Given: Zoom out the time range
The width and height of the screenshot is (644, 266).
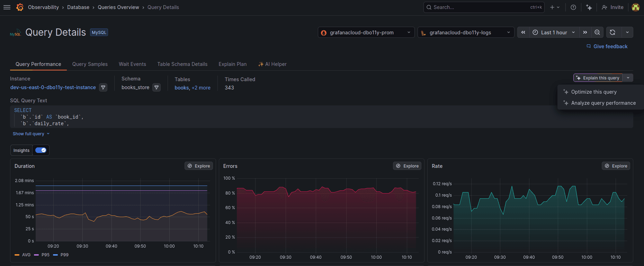Looking at the screenshot, I should tap(597, 32).
